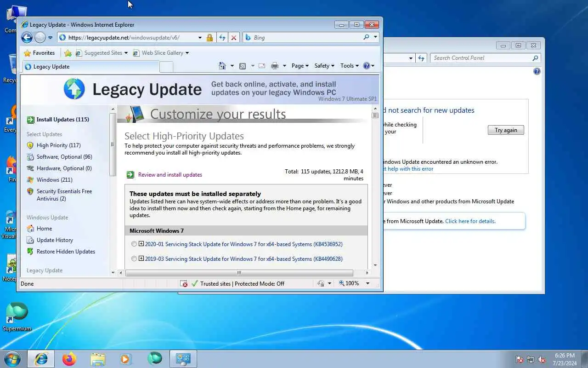
Task: Click the clock in the system tray
Action: (x=565, y=359)
